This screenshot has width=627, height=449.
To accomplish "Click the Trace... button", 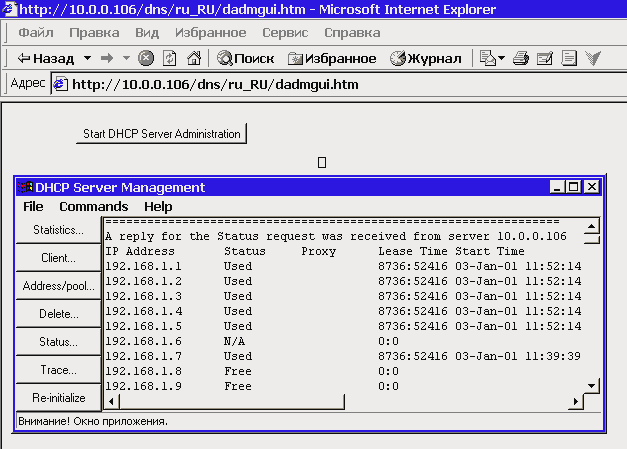I will click(x=58, y=370).
